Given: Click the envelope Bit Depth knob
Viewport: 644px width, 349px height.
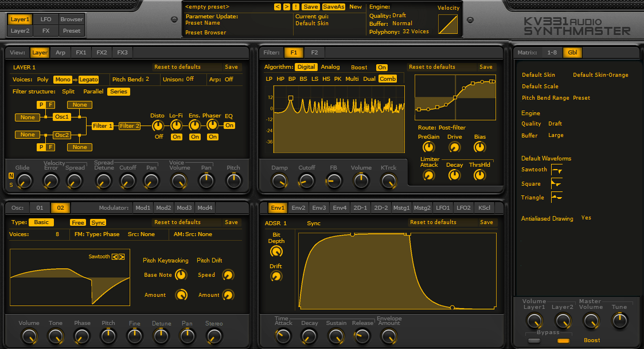Looking at the screenshot, I should point(276,251).
